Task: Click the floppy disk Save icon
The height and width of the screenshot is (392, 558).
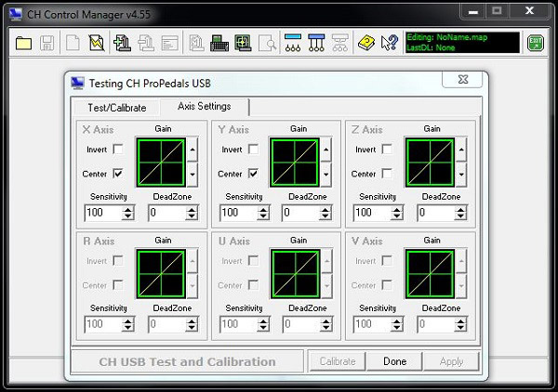Action: tap(47, 43)
